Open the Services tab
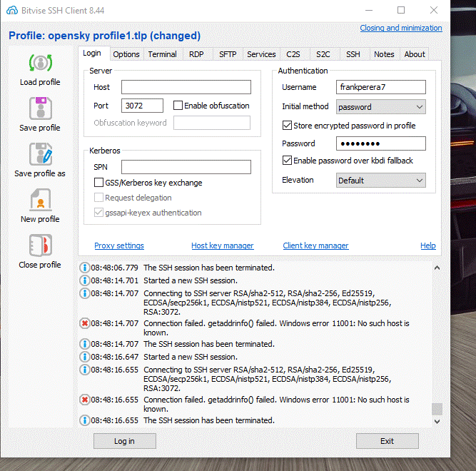 coord(261,54)
